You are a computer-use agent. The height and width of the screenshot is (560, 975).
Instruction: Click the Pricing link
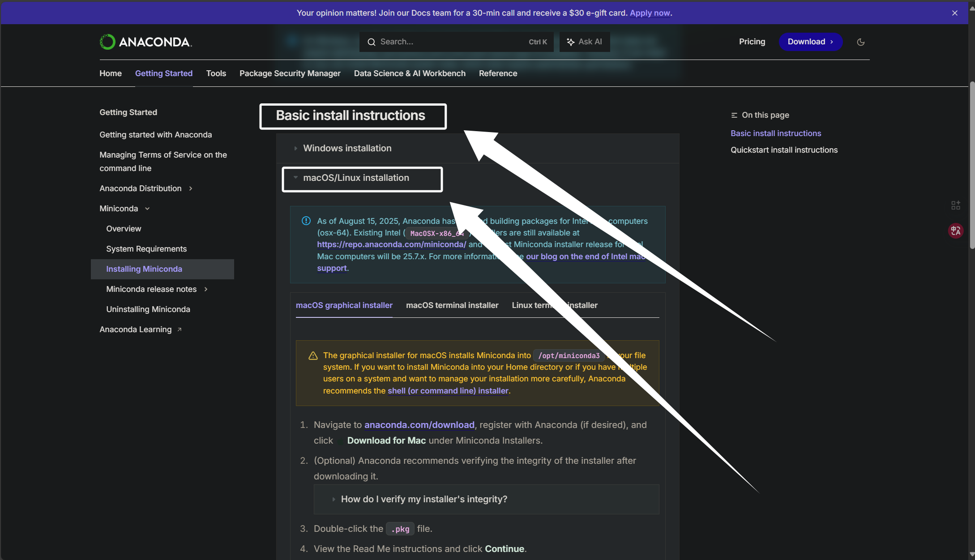click(752, 42)
